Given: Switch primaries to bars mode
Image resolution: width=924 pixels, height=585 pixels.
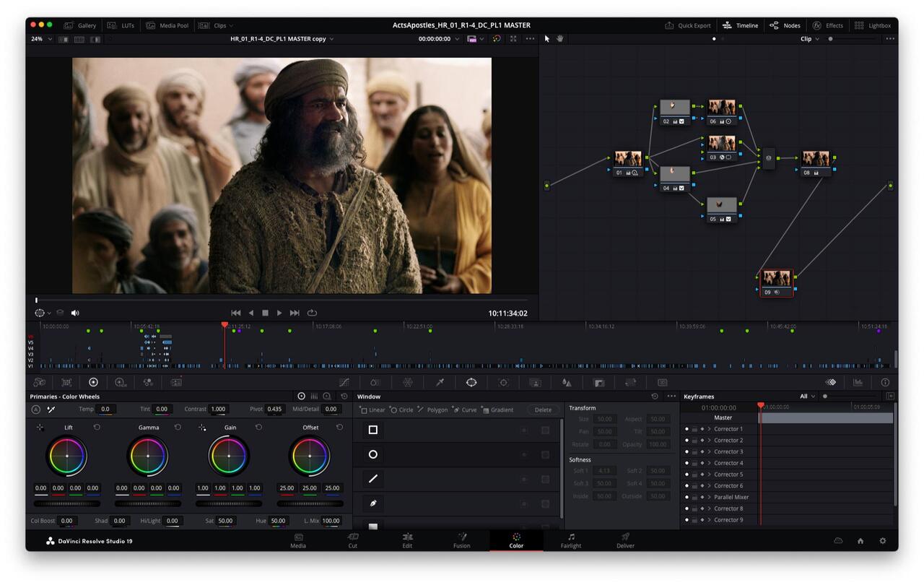Looking at the screenshot, I should 314,396.
